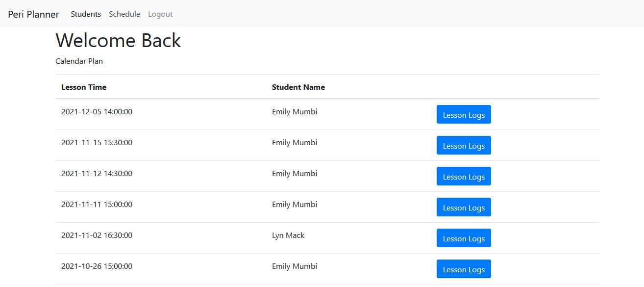Click the Calendar Plan text
Image resolution: width=644 pixels, height=287 pixels.
[79, 61]
